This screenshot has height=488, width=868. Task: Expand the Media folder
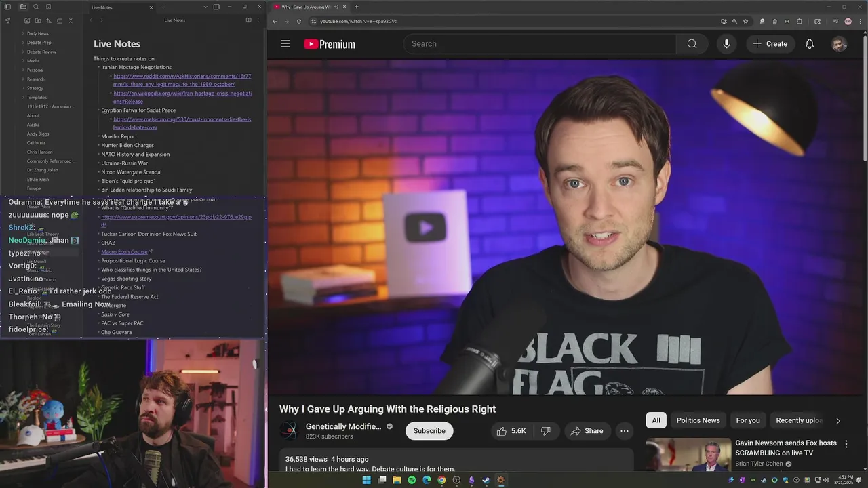[x=33, y=61]
